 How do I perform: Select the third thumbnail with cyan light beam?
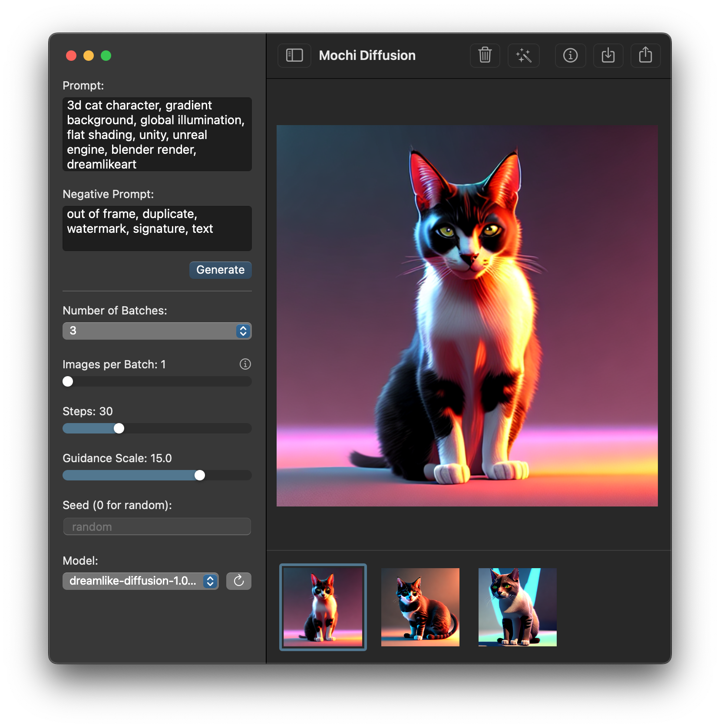[518, 607]
